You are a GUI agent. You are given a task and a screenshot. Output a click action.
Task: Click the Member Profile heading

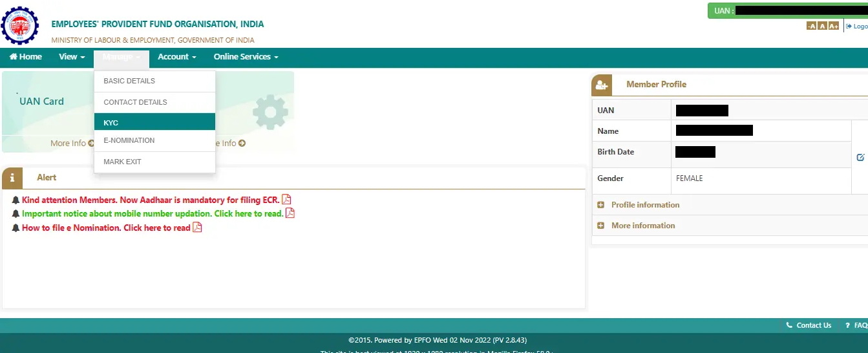[656, 85]
